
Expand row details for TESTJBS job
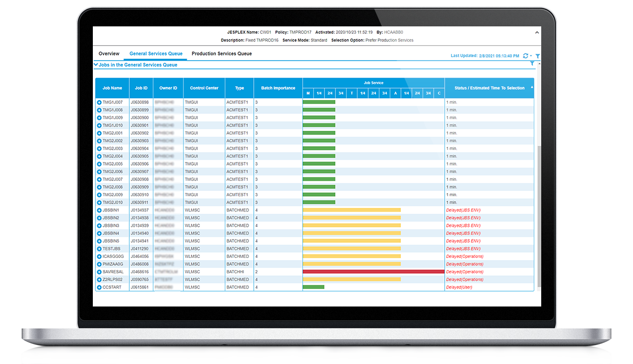99,249
